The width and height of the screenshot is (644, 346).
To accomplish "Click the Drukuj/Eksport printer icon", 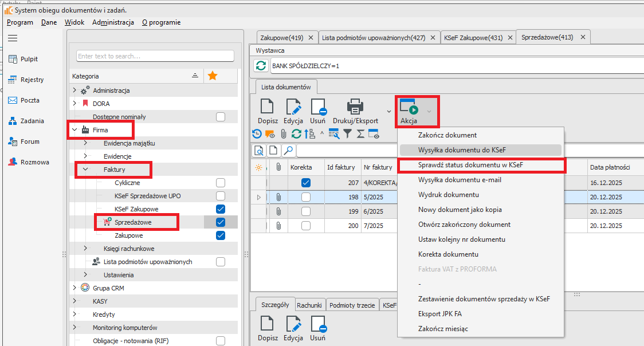I will (x=355, y=107).
